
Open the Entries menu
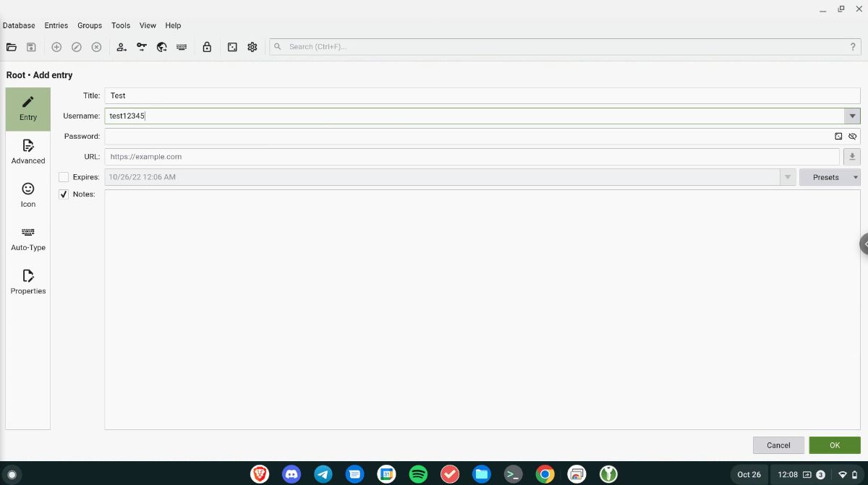(x=56, y=25)
